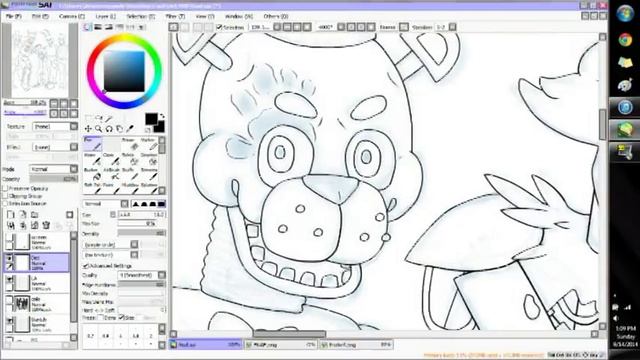Open the brush texture (no texture) dropdown

tap(110, 255)
